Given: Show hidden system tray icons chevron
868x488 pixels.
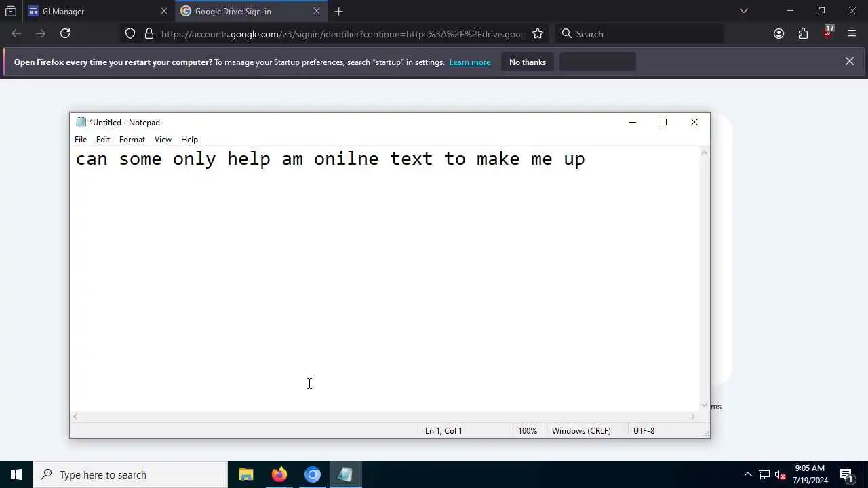Looking at the screenshot, I should 747,474.
